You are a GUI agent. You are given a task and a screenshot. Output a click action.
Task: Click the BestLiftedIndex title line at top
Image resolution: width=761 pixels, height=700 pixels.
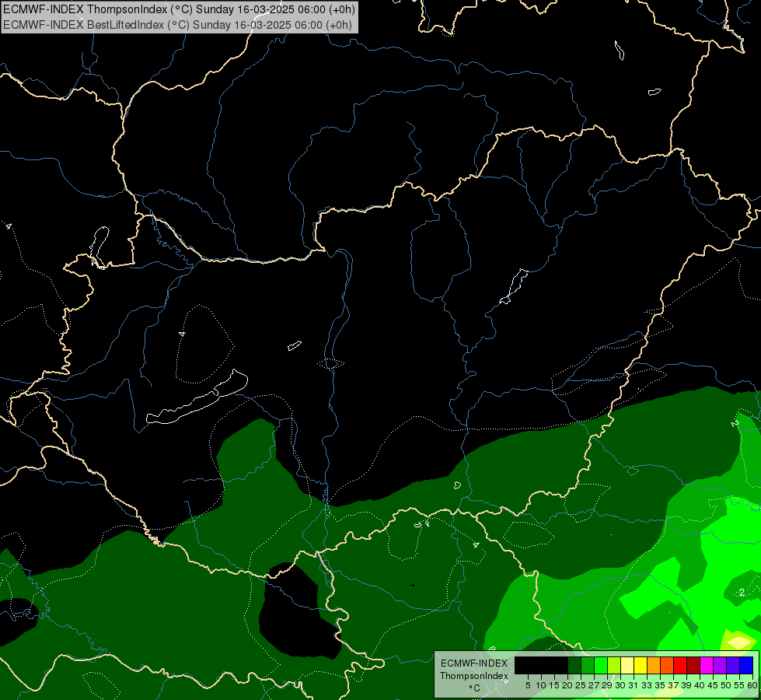click(x=178, y=24)
